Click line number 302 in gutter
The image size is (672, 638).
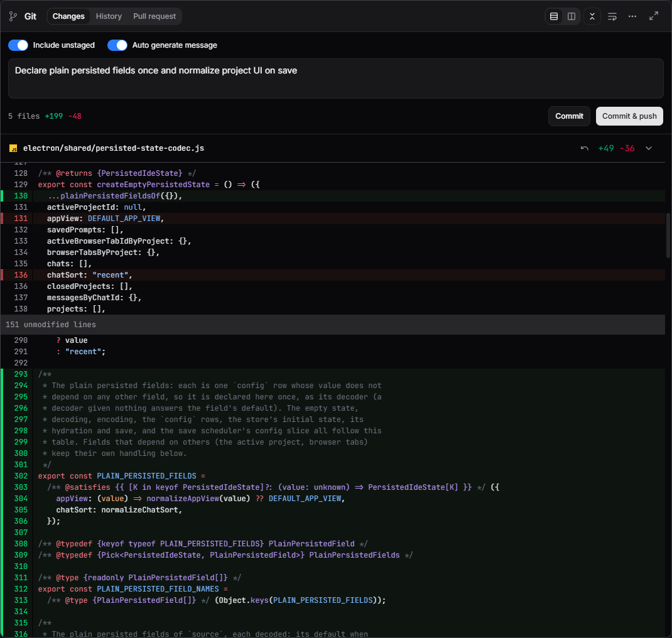(21, 476)
